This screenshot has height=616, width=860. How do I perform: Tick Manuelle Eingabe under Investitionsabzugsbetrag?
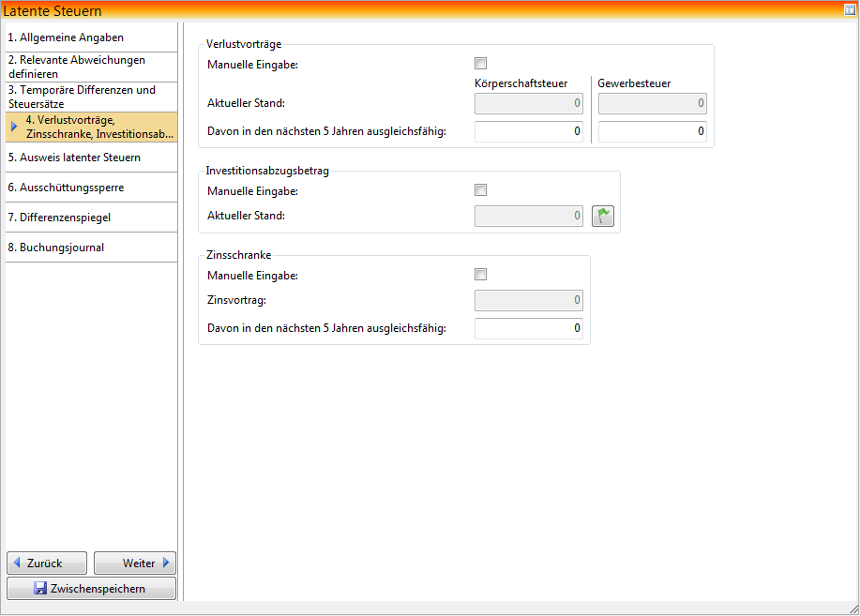point(481,190)
